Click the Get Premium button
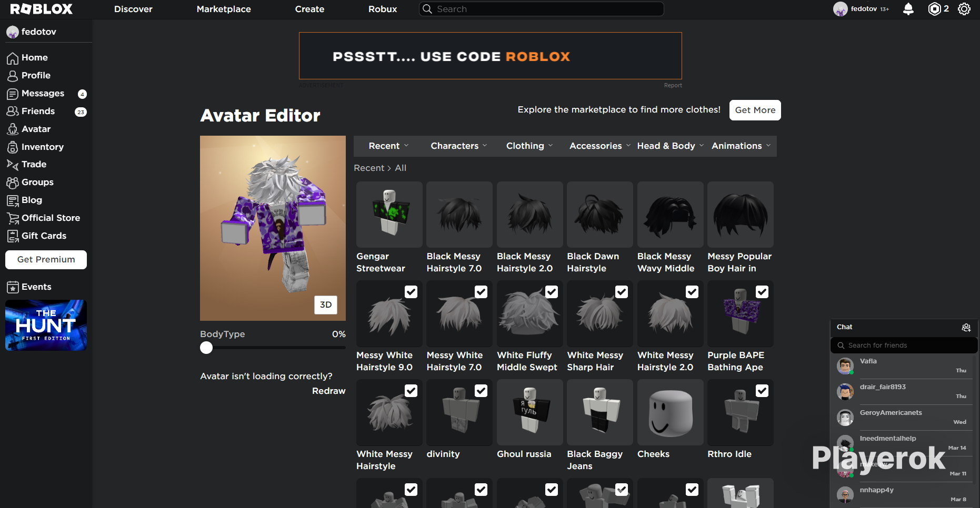The image size is (980, 508). coord(46,260)
